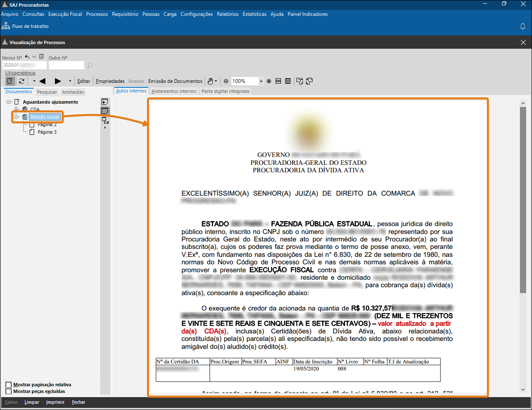Go to the next document with the right arrow
532x410 pixels.
(x=58, y=81)
